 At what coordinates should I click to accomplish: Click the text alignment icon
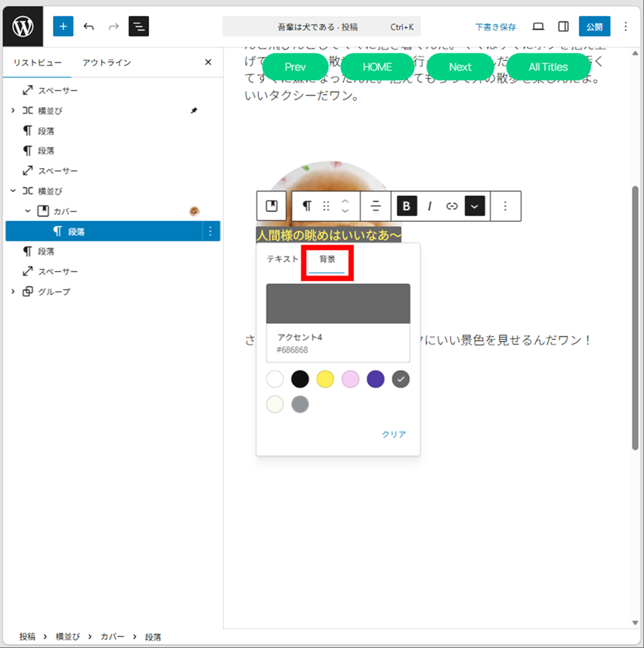pos(375,206)
